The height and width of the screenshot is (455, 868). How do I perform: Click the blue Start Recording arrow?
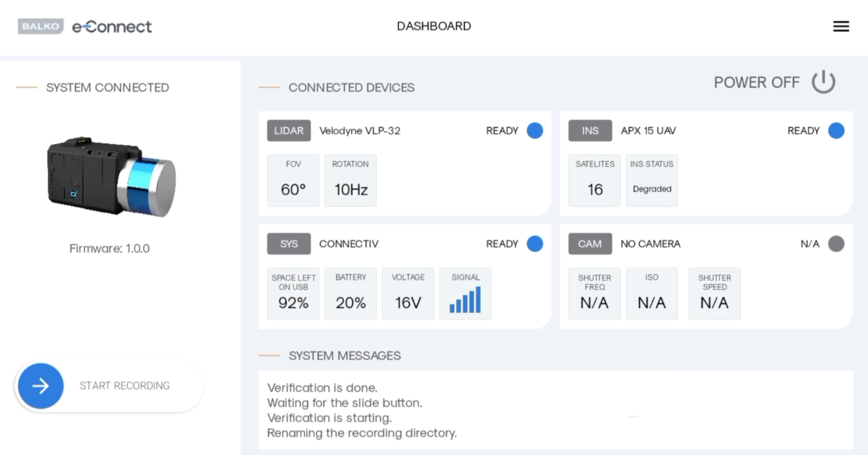[40, 386]
